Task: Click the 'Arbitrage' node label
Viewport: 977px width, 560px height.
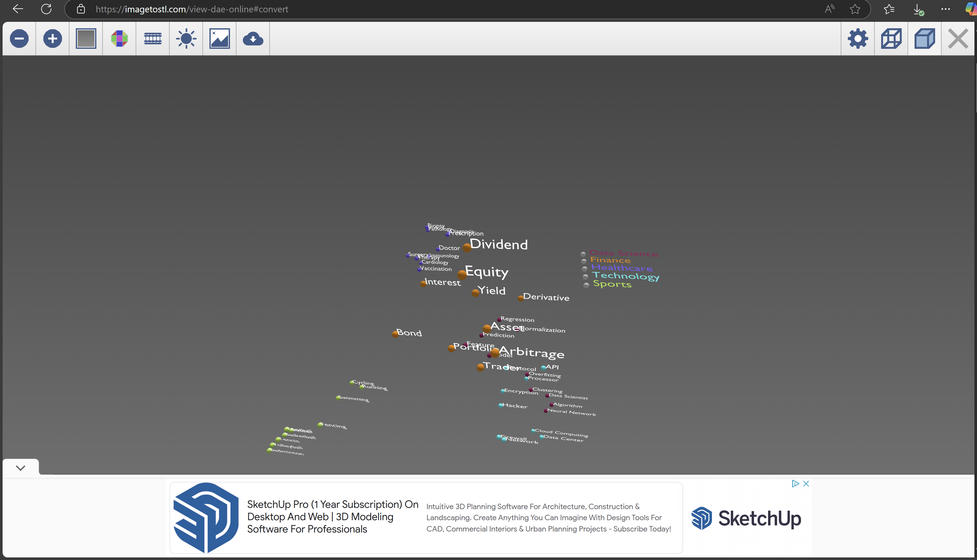Action: coord(532,353)
